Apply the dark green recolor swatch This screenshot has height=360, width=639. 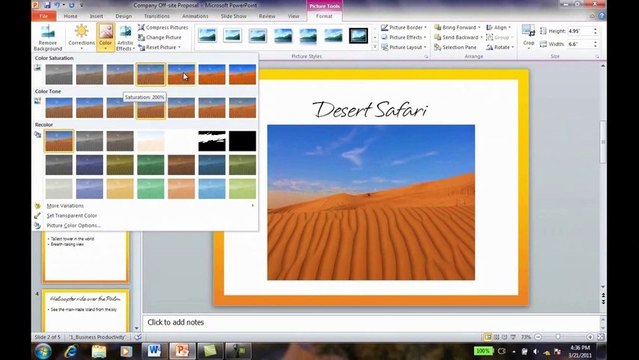click(151, 165)
